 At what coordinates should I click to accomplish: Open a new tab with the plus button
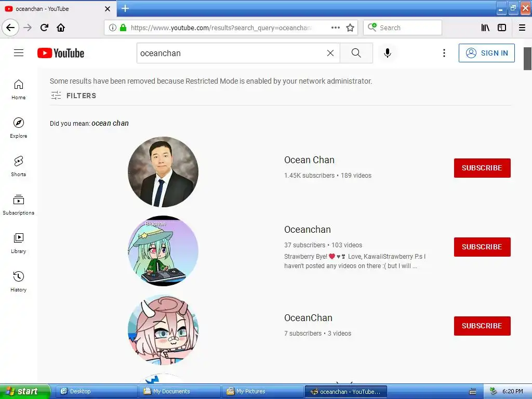tap(125, 8)
